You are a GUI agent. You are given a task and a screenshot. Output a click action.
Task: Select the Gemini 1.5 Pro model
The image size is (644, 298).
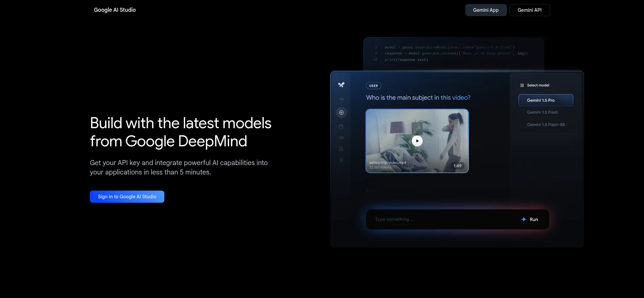point(546,100)
